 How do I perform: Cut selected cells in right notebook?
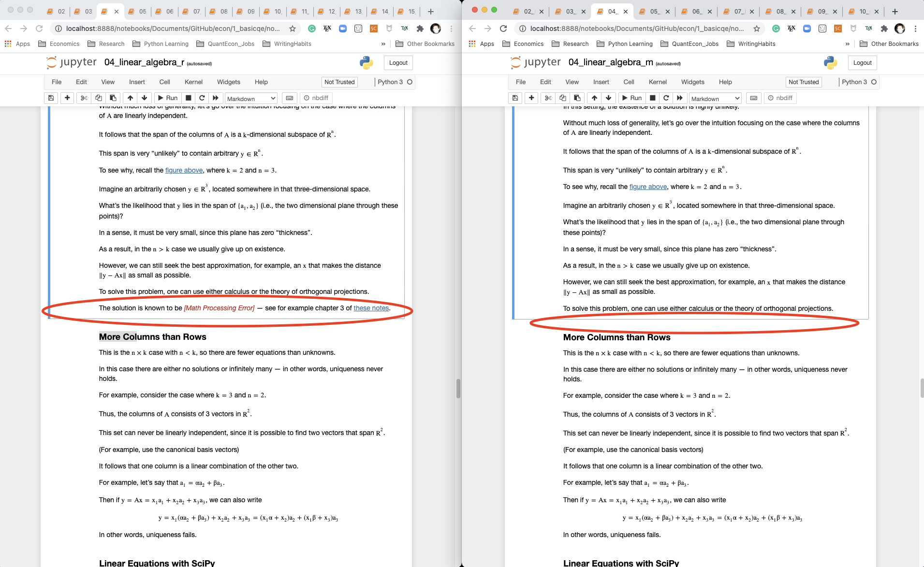[x=548, y=98]
